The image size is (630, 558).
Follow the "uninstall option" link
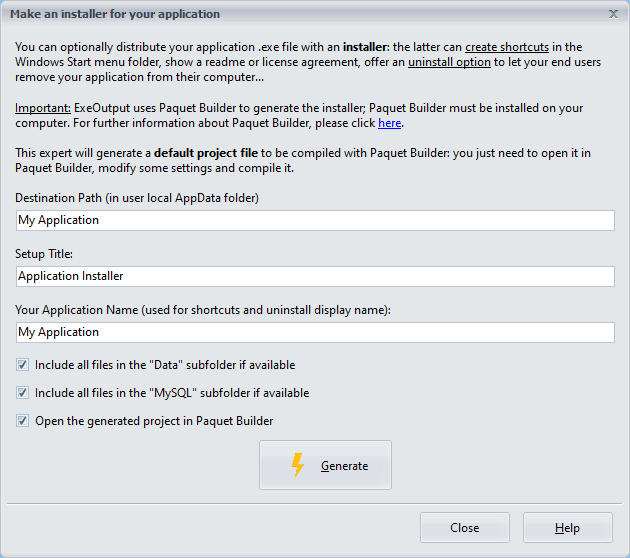[x=448, y=61]
